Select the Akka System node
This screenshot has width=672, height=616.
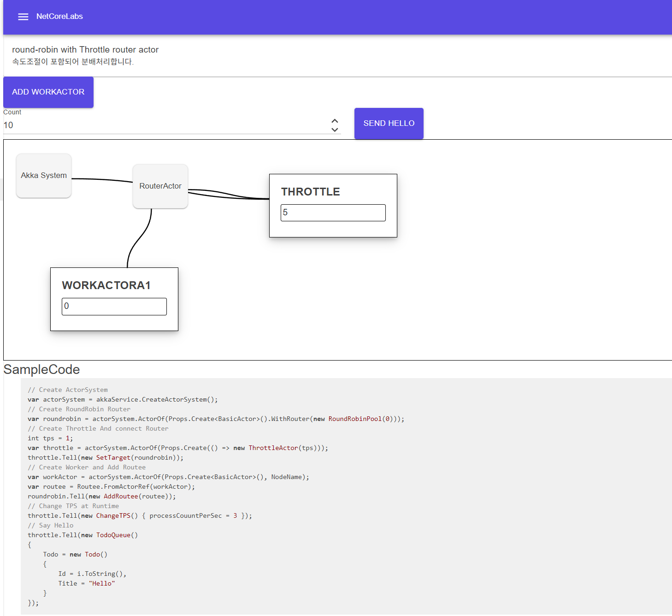(44, 176)
